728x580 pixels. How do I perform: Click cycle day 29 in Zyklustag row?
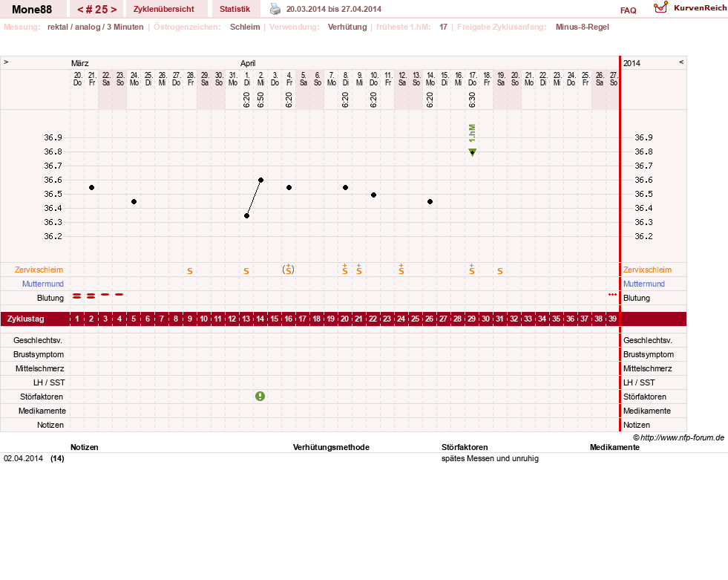tap(472, 319)
